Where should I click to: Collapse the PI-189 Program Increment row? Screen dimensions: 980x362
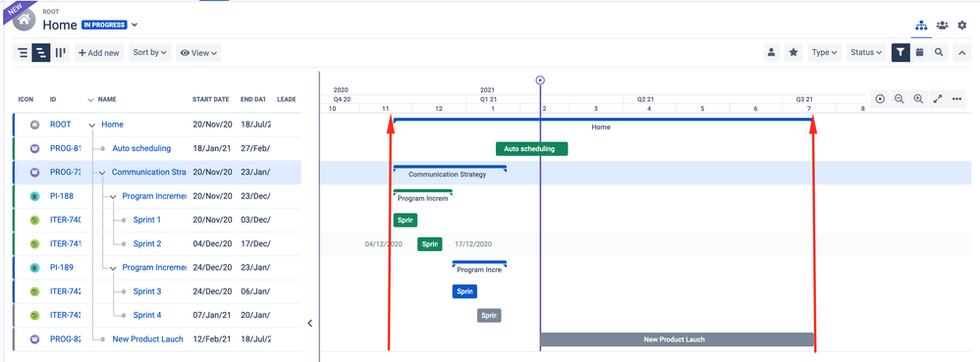113,268
